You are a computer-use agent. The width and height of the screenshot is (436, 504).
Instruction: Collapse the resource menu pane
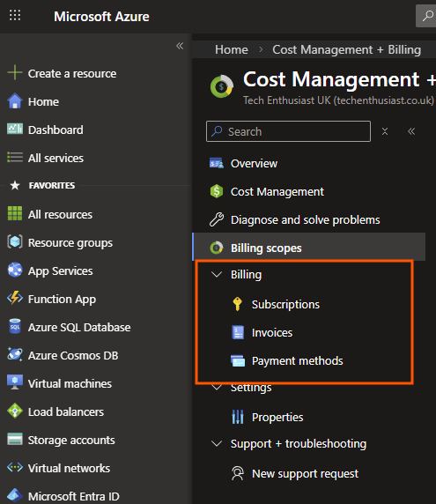click(411, 131)
